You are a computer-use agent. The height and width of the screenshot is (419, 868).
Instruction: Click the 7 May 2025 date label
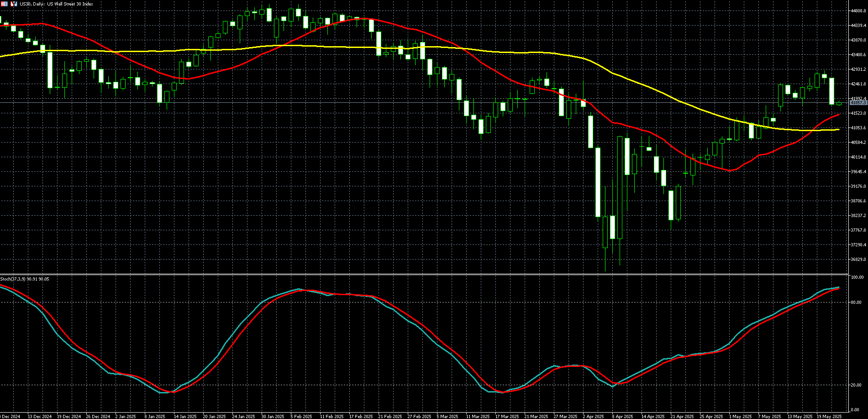click(769, 416)
